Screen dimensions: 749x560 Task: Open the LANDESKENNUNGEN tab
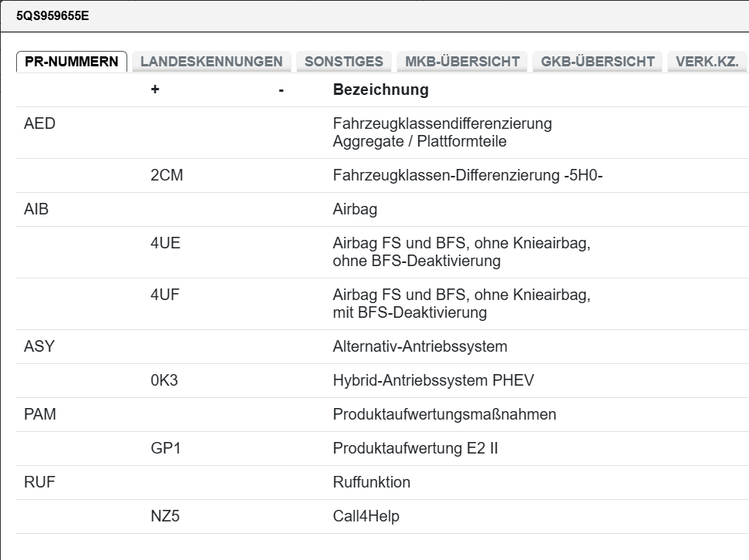click(x=211, y=62)
